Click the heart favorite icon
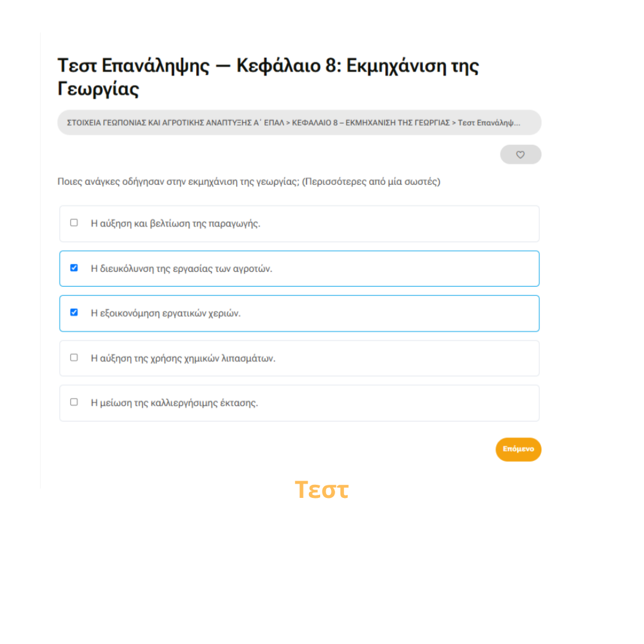This screenshot has height=644, width=644. (x=521, y=155)
